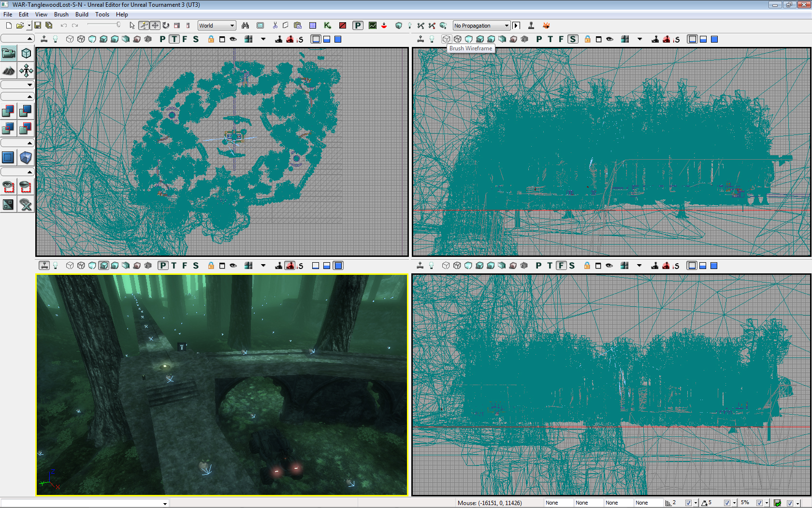Click CSG Deintersect brush icon
Viewport: 812px width, 508px height.
tap(26, 128)
